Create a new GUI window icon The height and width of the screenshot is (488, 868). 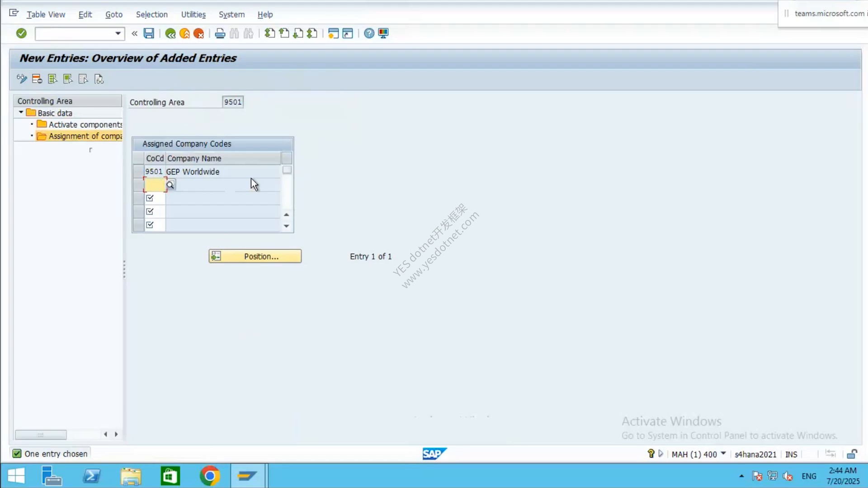[333, 33]
